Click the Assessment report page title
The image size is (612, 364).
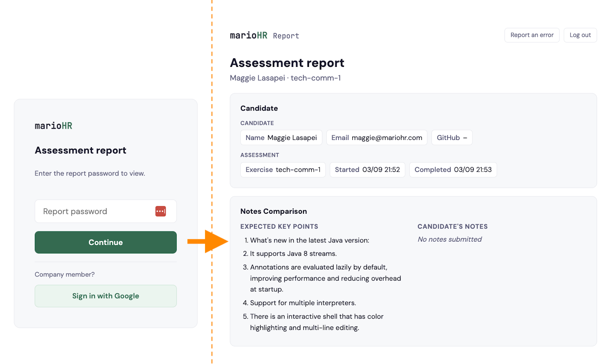tap(287, 63)
